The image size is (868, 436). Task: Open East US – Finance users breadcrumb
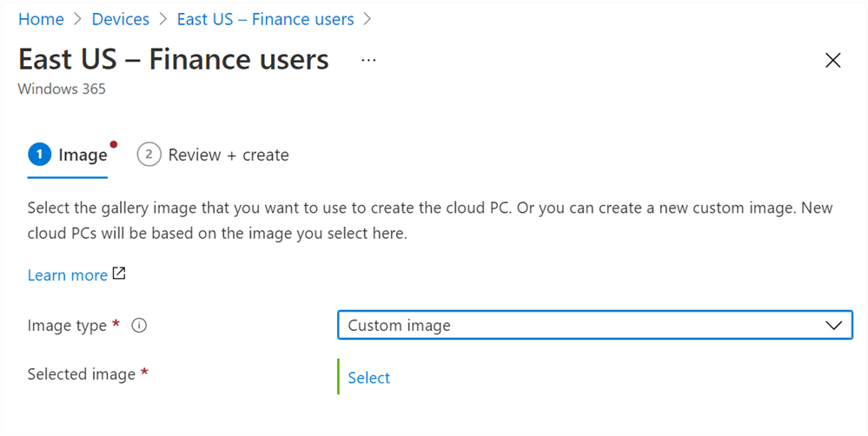(265, 19)
